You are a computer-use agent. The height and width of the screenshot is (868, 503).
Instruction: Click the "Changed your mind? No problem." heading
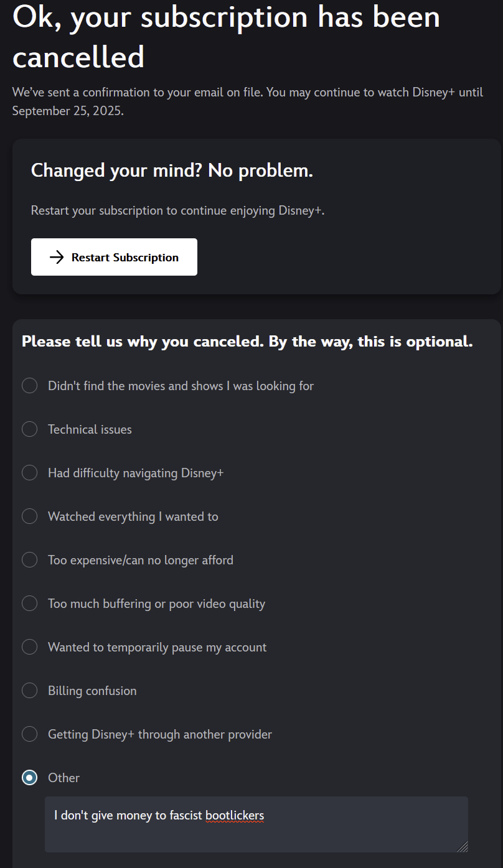tap(172, 170)
